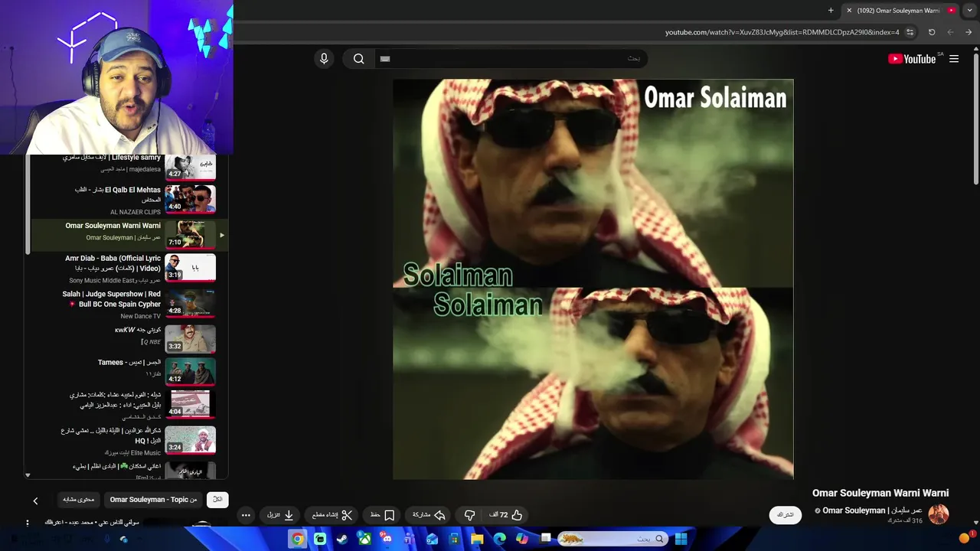
Task: Open Steam from the taskbar
Action: point(342,539)
